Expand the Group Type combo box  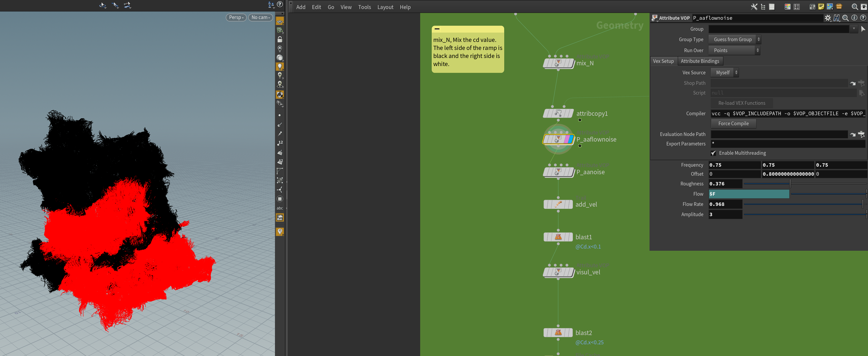734,39
